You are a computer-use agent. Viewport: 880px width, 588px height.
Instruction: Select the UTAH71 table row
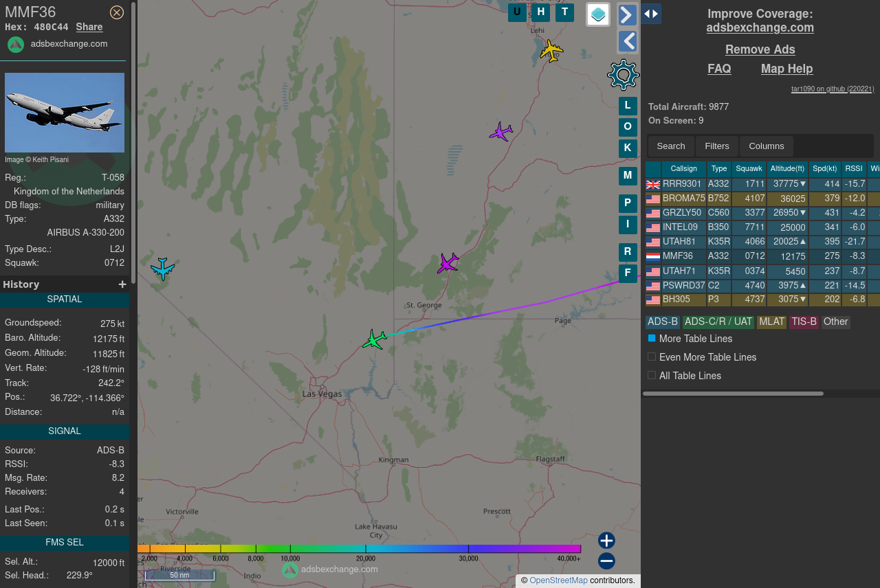tap(762, 271)
